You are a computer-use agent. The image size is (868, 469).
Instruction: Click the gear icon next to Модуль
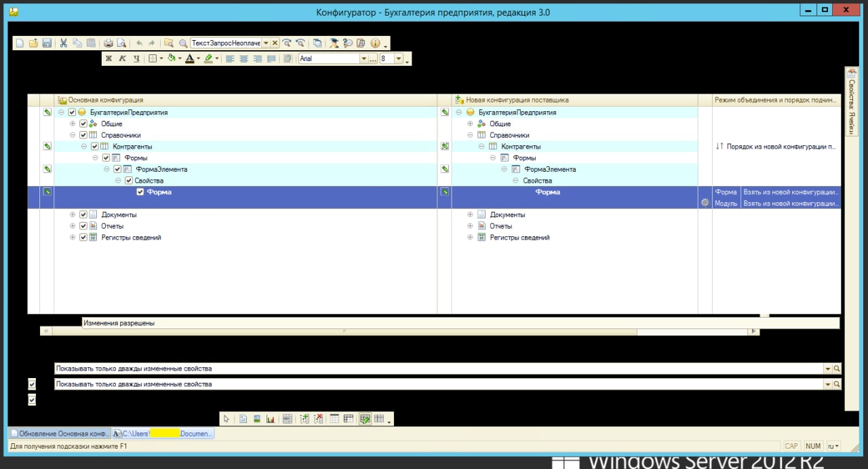click(705, 203)
